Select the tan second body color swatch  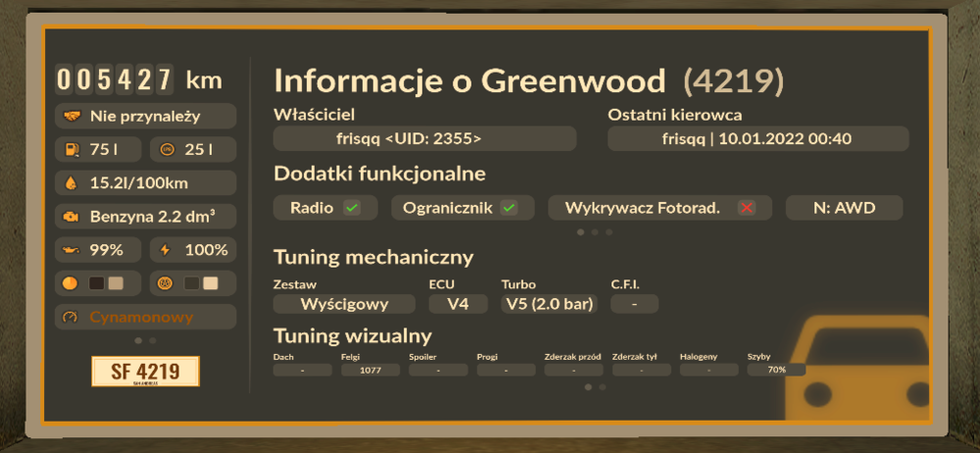115,283
